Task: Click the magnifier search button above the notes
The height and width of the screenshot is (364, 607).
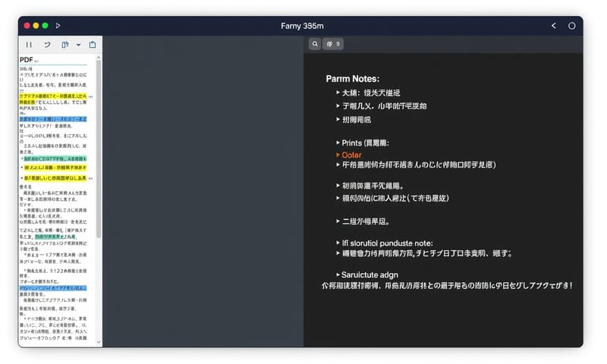Action: pos(315,44)
